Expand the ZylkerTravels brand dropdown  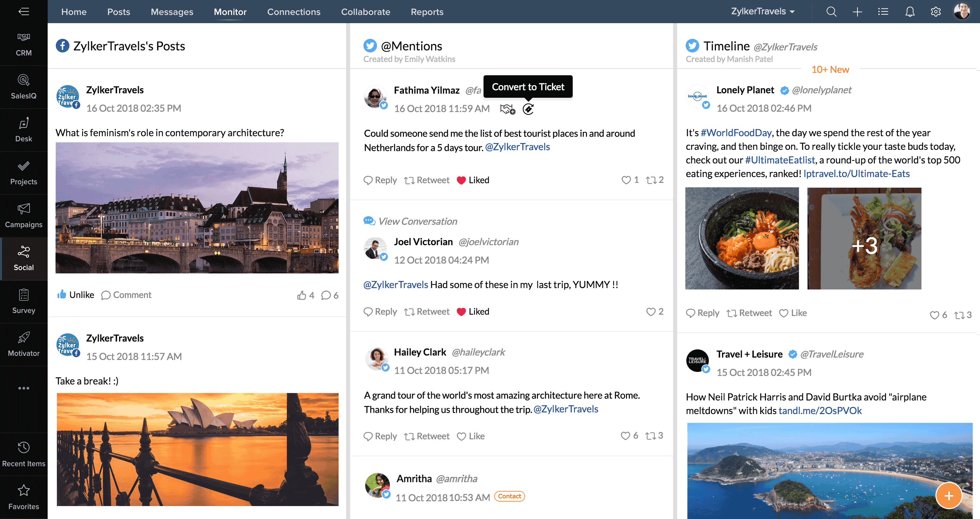pos(762,12)
